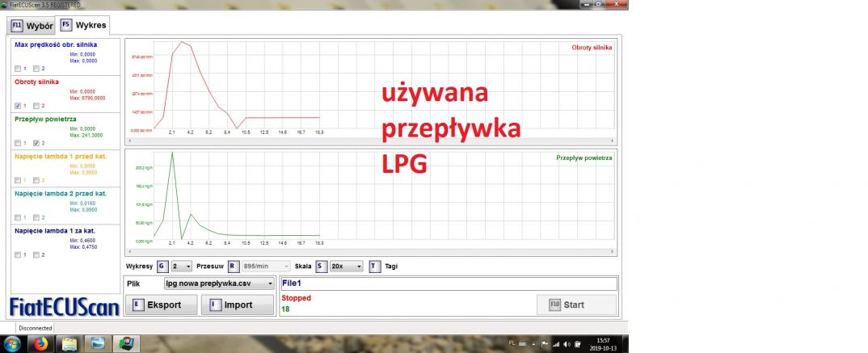
Task: Click the Tagi label
Action: tap(391, 266)
